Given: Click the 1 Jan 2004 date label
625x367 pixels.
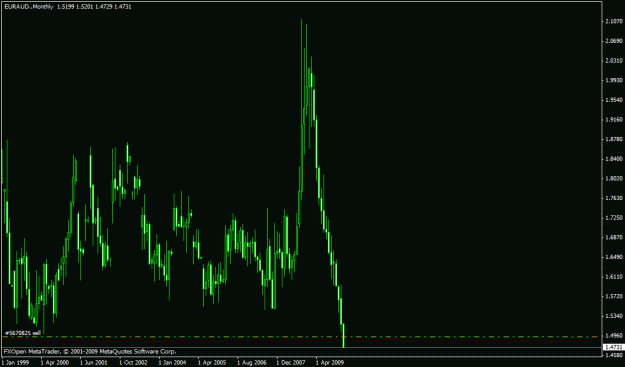Looking at the screenshot, I should pos(173,363).
